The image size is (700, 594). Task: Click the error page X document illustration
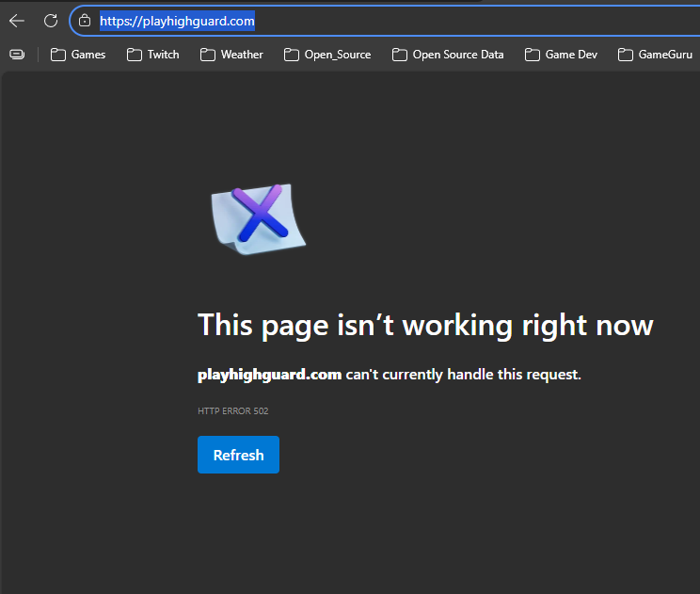coord(259,218)
